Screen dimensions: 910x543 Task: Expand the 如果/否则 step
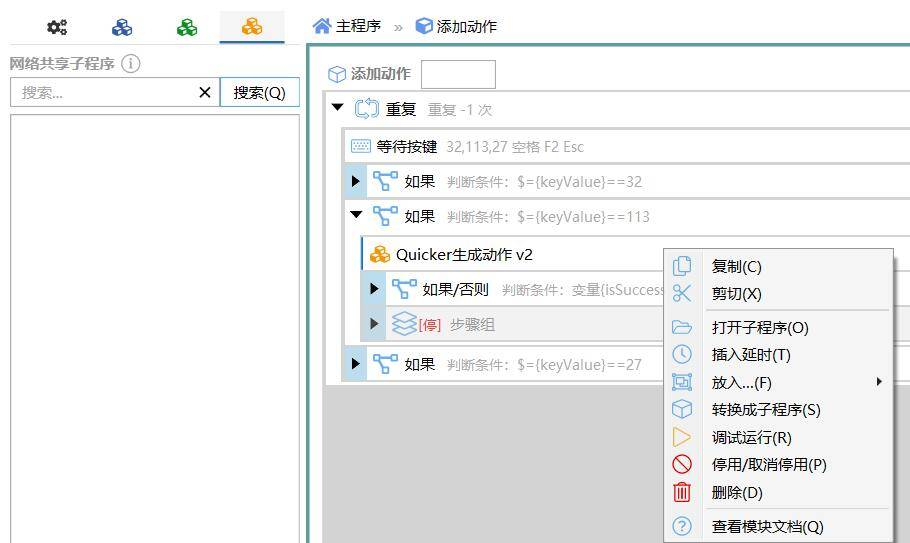click(x=374, y=288)
